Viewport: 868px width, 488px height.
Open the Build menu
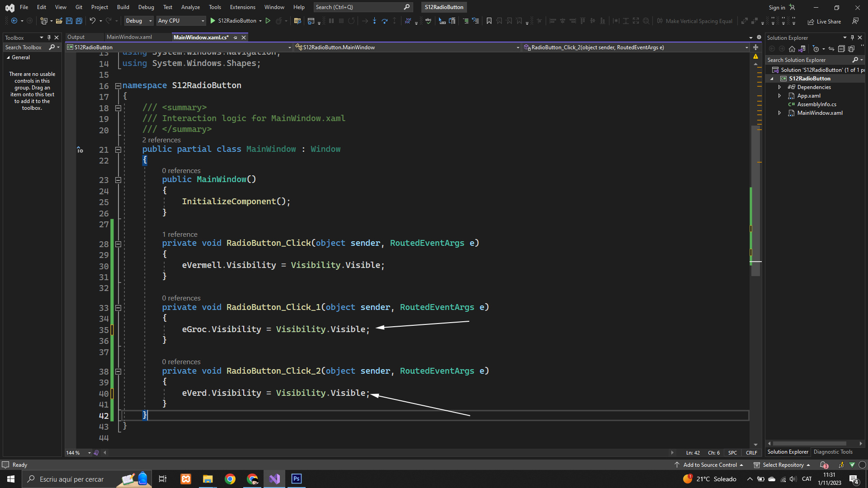123,7
